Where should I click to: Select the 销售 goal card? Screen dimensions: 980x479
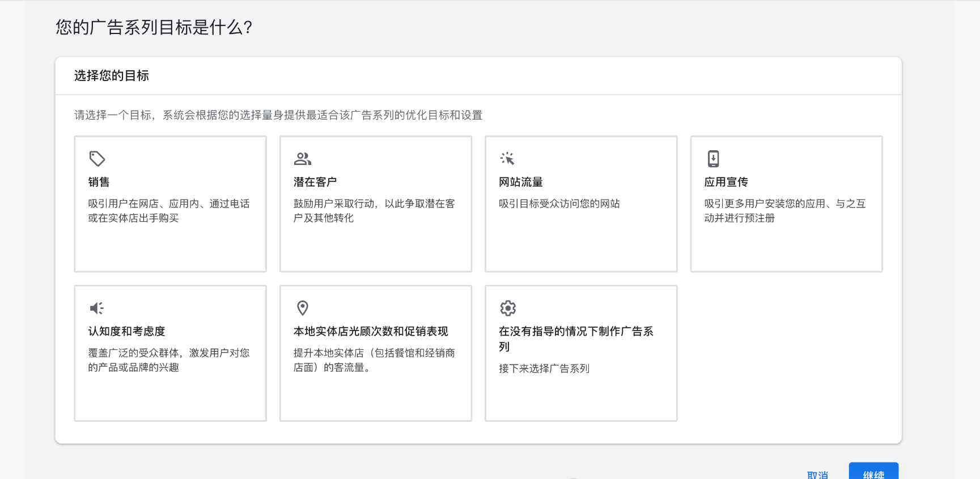tap(171, 204)
